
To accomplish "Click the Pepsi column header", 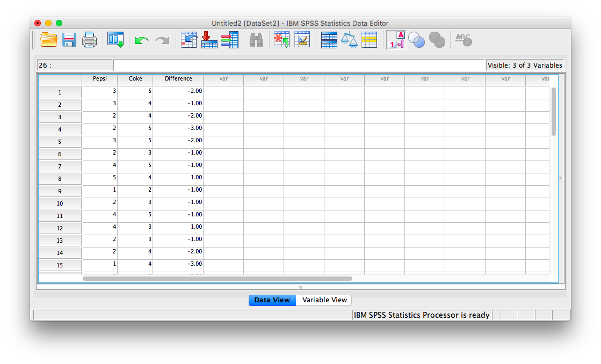I will (x=99, y=79).
